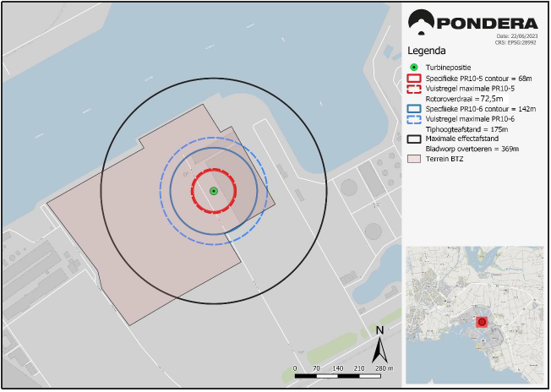Click the 'Turbinepositie' legend label
Viewport: 551px width, 392px height.
(449, 68)
